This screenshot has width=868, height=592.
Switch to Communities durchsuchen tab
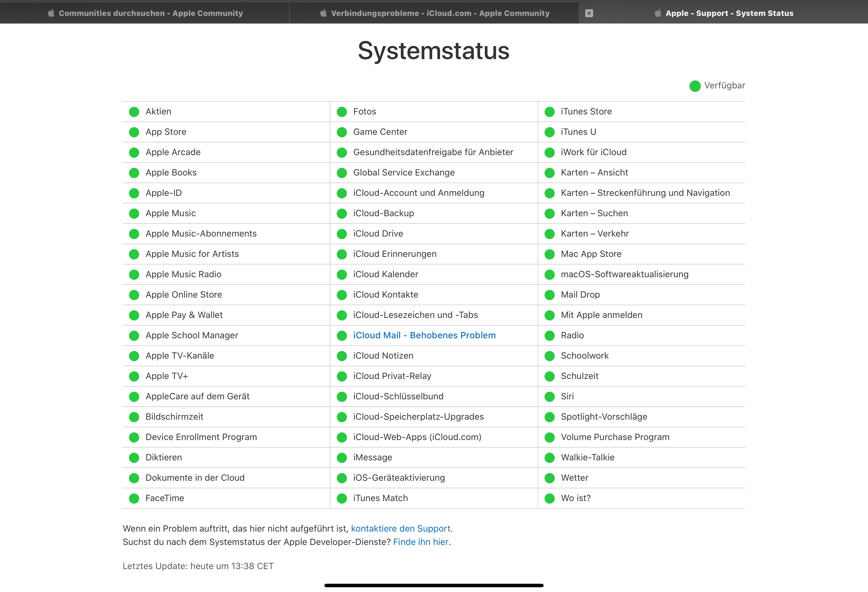pos(145,13)
